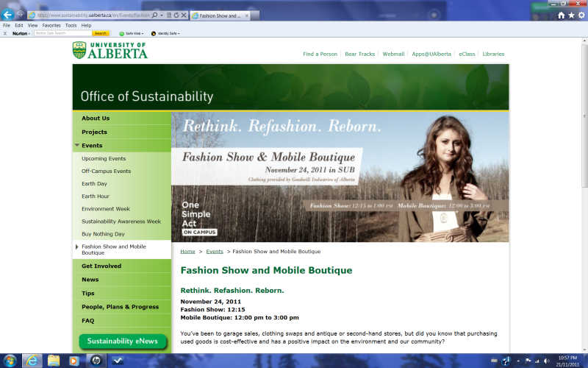
Task: Click the Internet Explorer taskbar icon
Action: pyautogui.click(x=32, y=361)
